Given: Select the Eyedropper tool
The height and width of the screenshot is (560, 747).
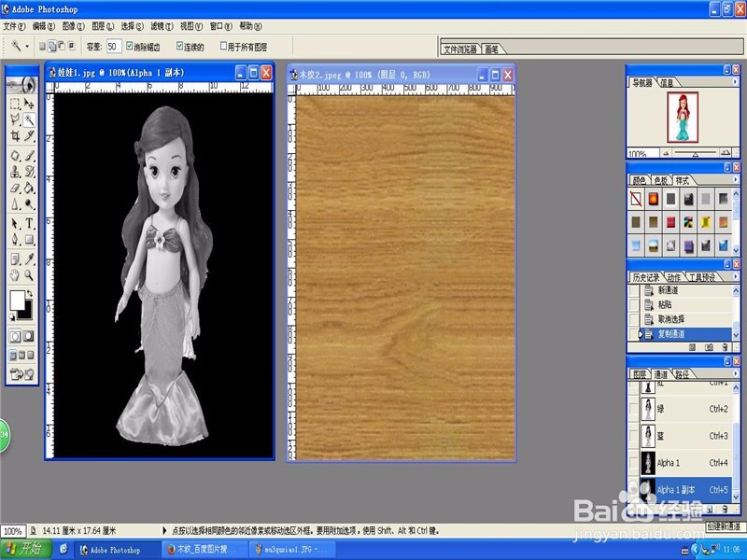Looking at the screenshot, I should tap(29, 259).
